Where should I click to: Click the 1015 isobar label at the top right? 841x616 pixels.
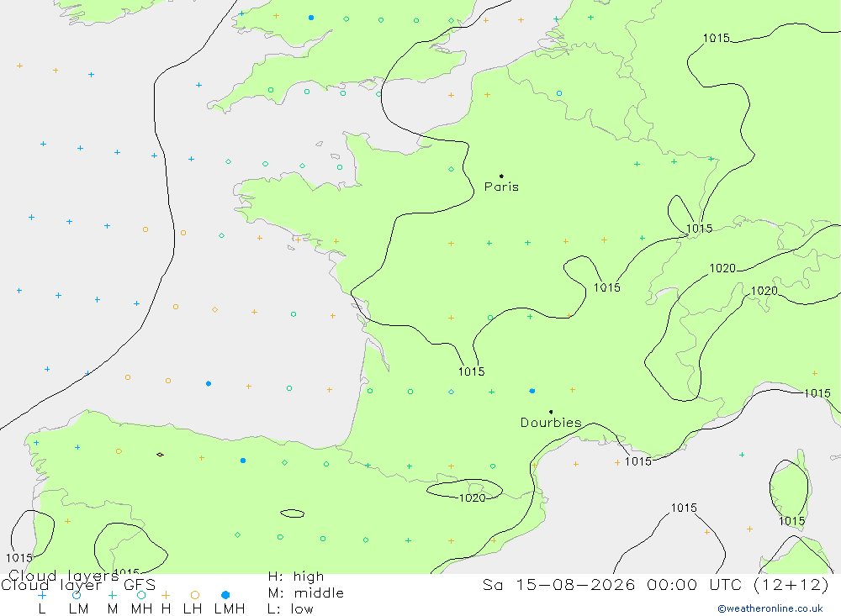717,38
